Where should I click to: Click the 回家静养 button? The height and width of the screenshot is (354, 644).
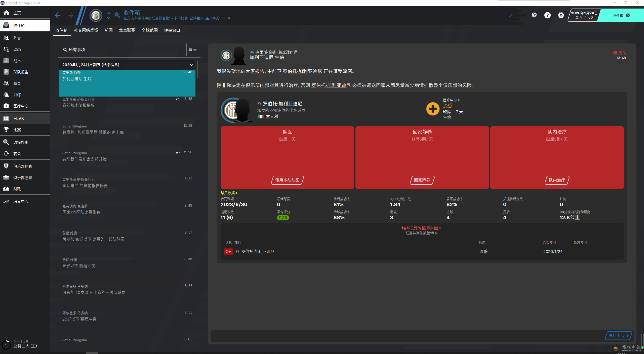point(422,180)
